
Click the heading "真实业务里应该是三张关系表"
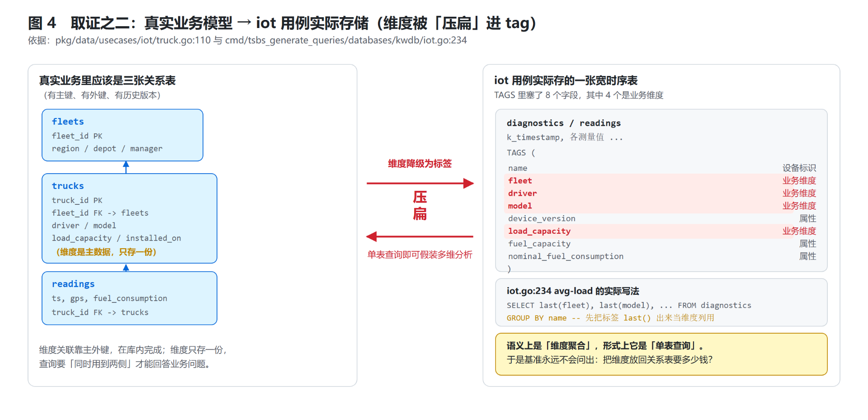tap(107, 80)
